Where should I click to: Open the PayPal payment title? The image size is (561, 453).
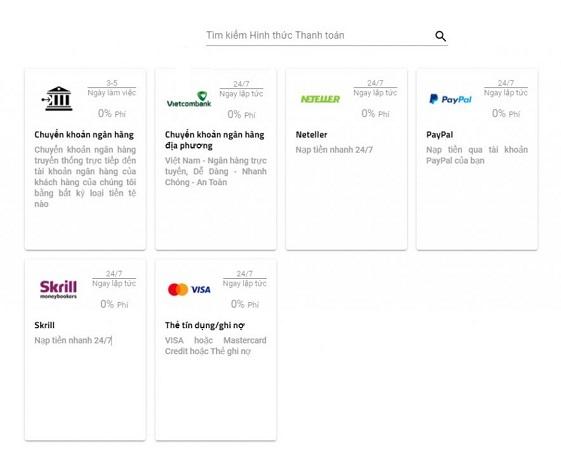coord(439,135)
